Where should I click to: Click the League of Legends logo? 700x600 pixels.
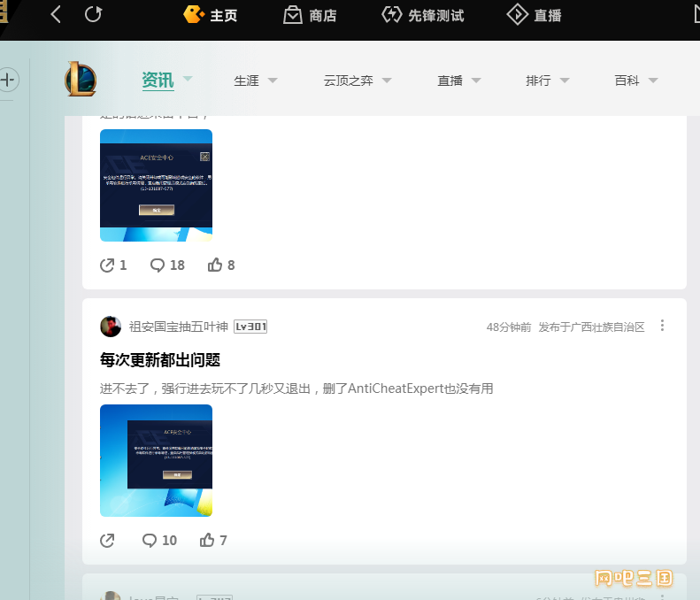81,79
